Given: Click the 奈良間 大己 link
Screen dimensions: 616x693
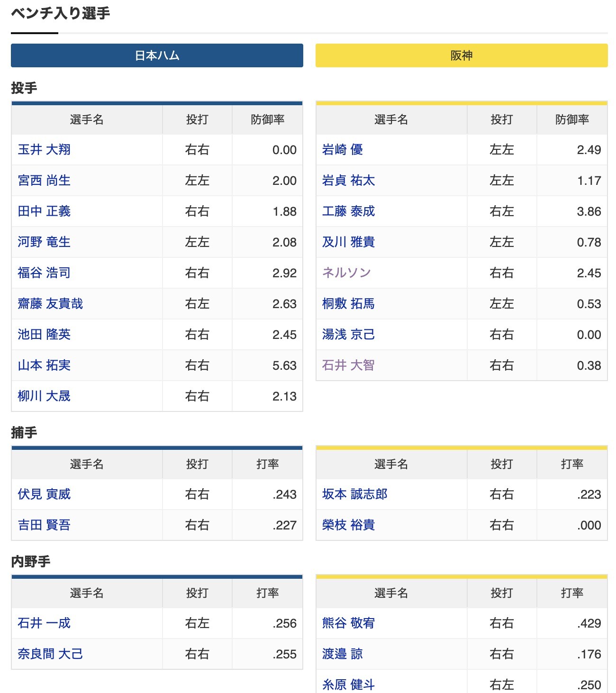Looking at the screenshot, I should tap(50, 654).
